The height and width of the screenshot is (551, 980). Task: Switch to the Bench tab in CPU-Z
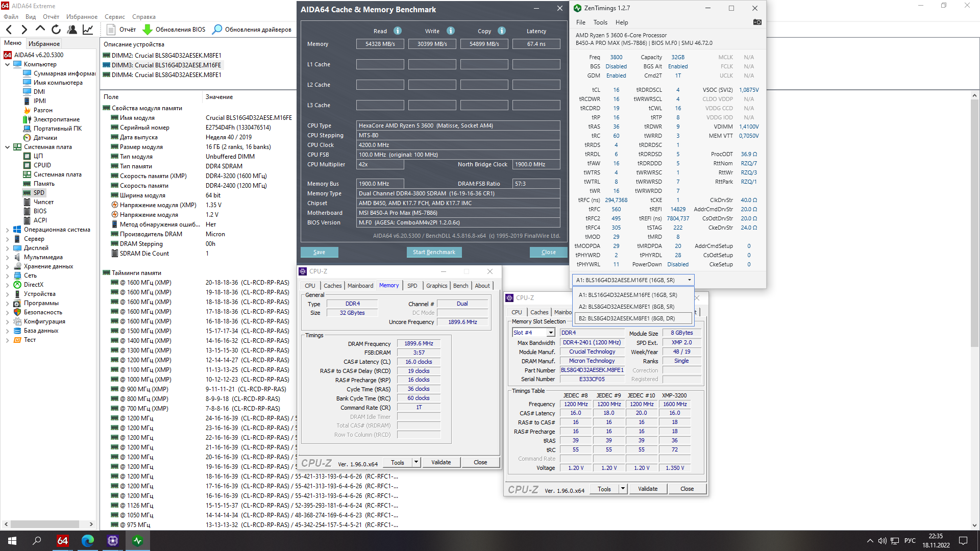coord(460,286)
